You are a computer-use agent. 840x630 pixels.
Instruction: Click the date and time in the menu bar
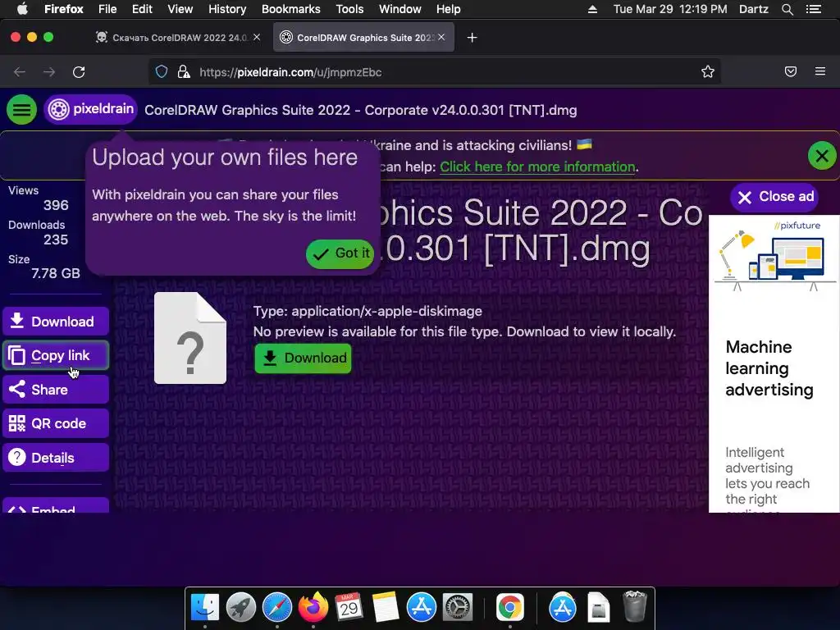click(x=670, y=9)
